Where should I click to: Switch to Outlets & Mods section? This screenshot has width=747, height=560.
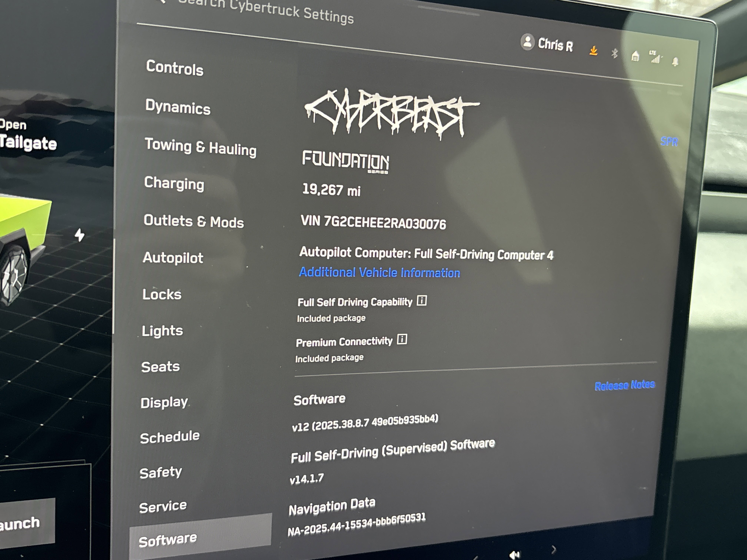193,221
